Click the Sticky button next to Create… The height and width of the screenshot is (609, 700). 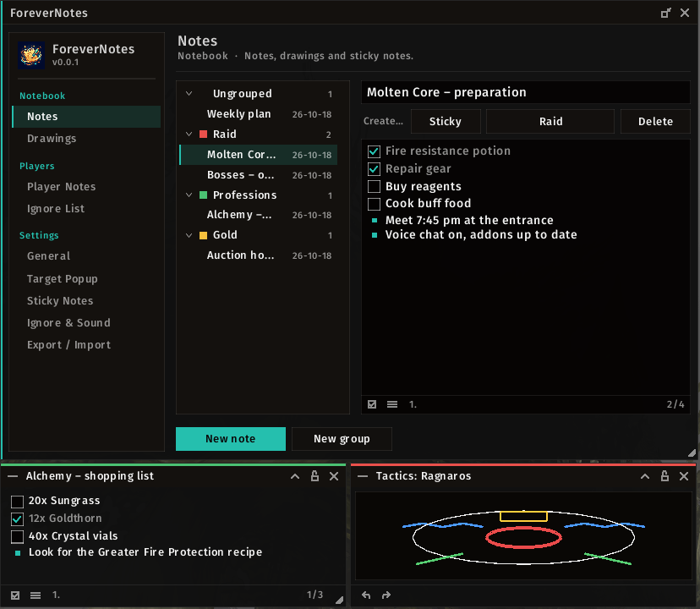click(446, 122)
